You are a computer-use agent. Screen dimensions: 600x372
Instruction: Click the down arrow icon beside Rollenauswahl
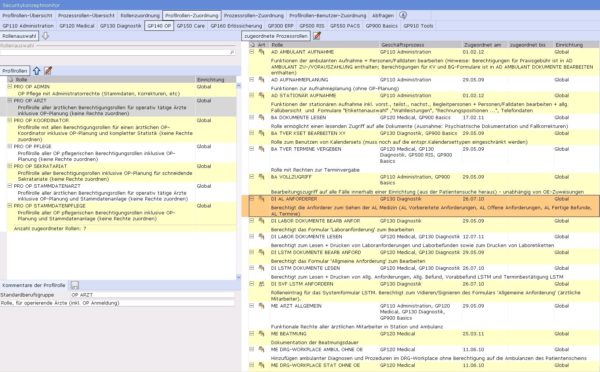45,36
